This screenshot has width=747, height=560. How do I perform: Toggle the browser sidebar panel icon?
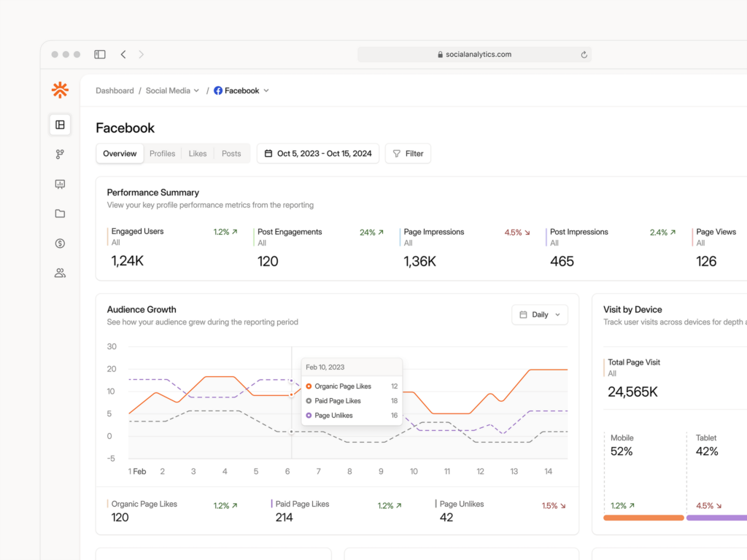tap(99, 54)
